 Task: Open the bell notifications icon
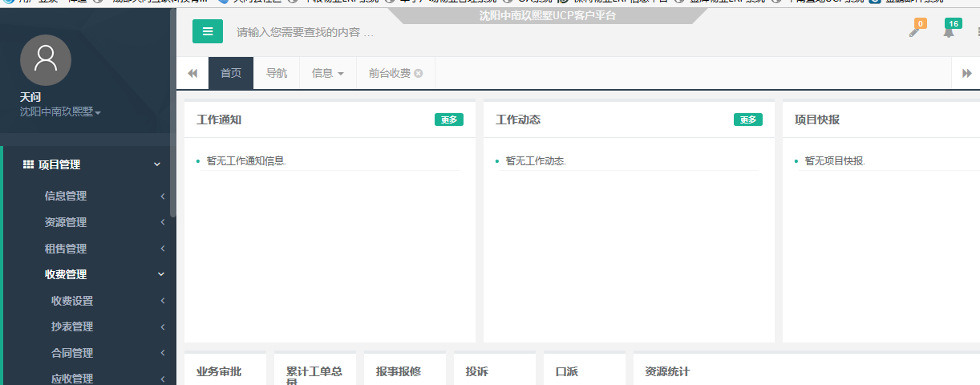[949, 31]
